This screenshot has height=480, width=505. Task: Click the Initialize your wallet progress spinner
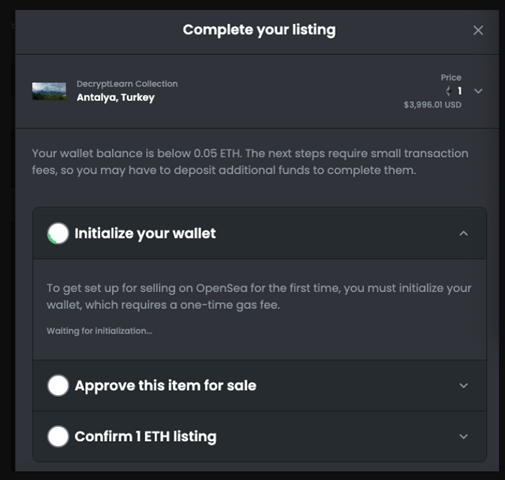point(58,233)
